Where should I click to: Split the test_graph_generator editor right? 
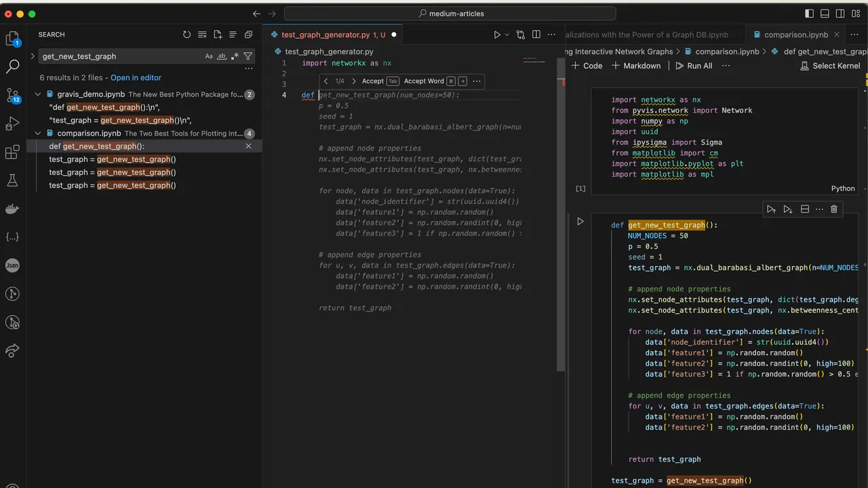(x=536, y=35)
